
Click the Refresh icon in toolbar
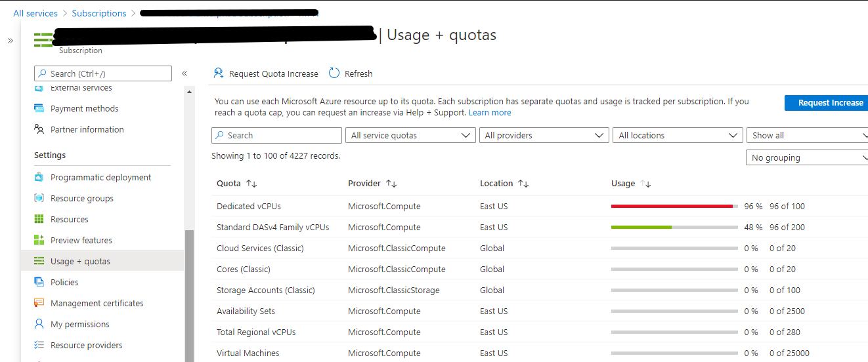click(x=334, y=73)
